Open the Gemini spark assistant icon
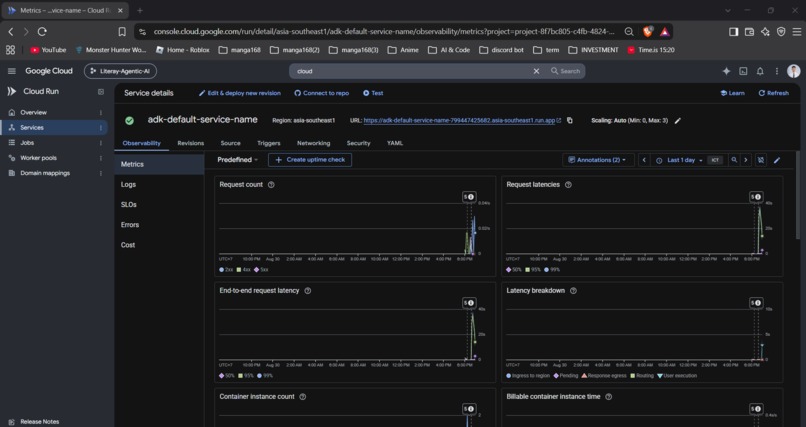 tap(726, 71)
